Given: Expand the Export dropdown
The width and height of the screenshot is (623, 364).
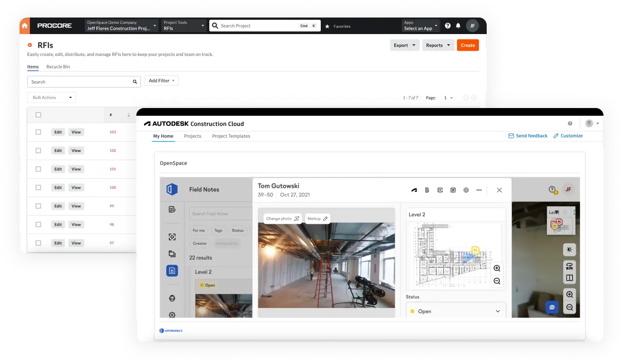Looking at the screenshot, I should pyautogui.click(x=404, y=45).
